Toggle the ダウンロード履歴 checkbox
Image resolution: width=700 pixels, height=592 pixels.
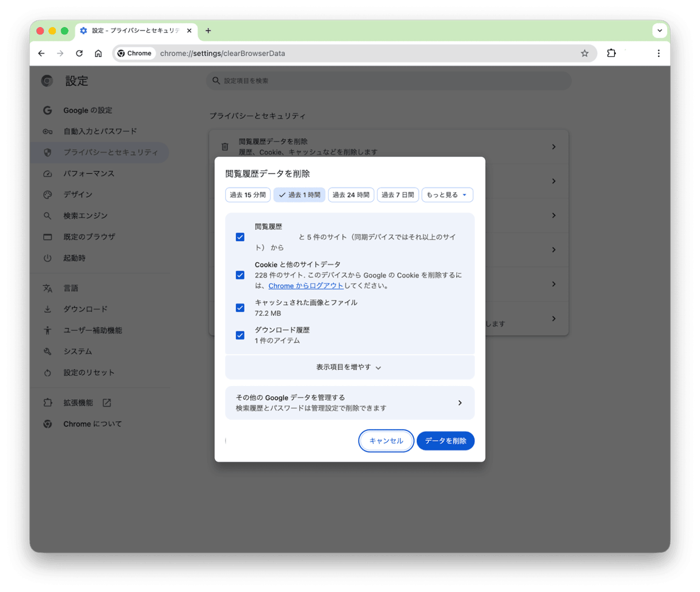coord(240,335)
